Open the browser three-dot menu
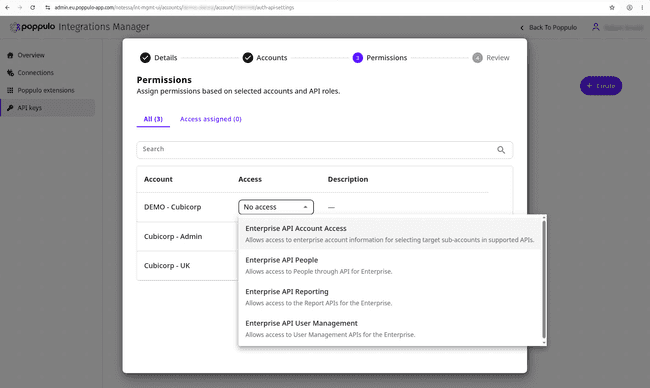The image size is (650, 388). tap(642, 7)
